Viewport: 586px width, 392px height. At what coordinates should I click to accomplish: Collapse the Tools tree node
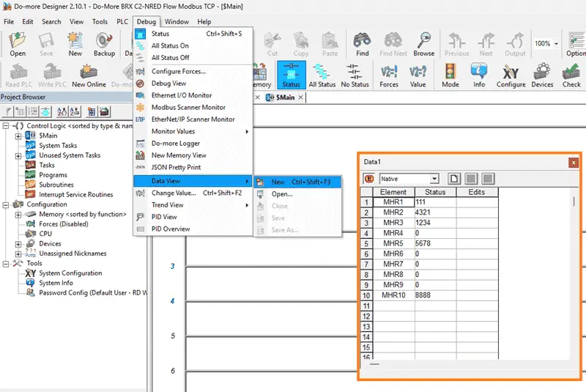(x=6, y=264)
